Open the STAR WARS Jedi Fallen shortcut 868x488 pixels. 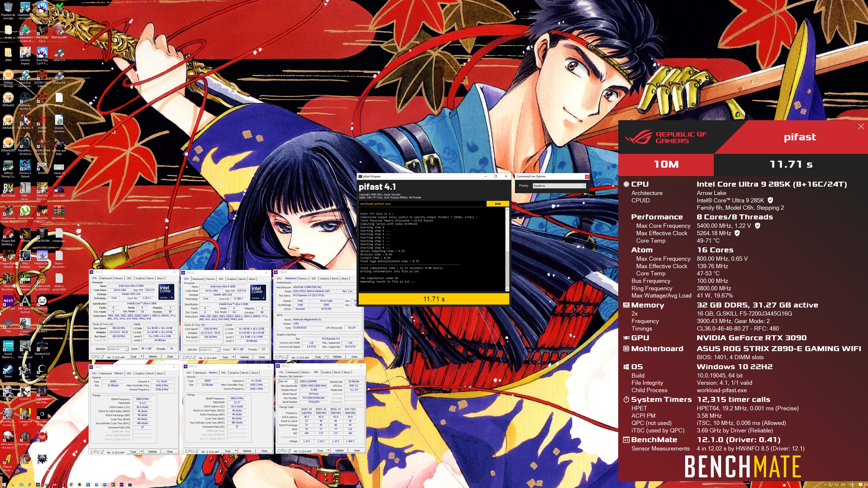[42, 394]
